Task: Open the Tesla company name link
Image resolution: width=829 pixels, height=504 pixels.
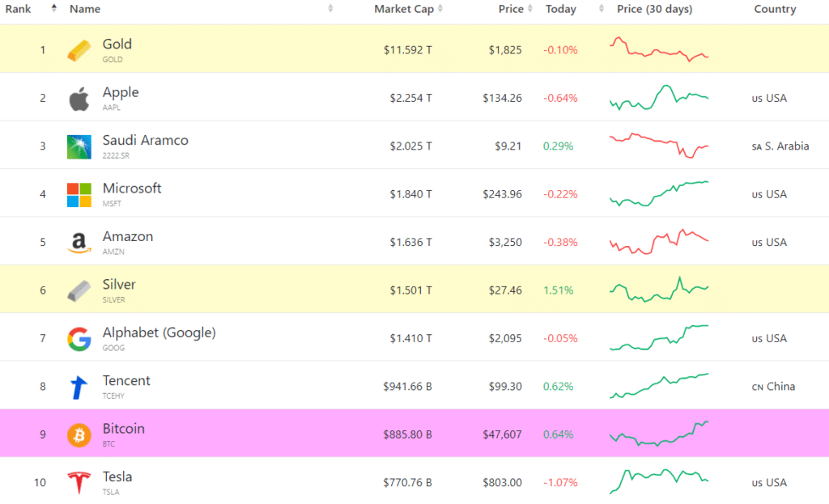Action: point(117,476)
